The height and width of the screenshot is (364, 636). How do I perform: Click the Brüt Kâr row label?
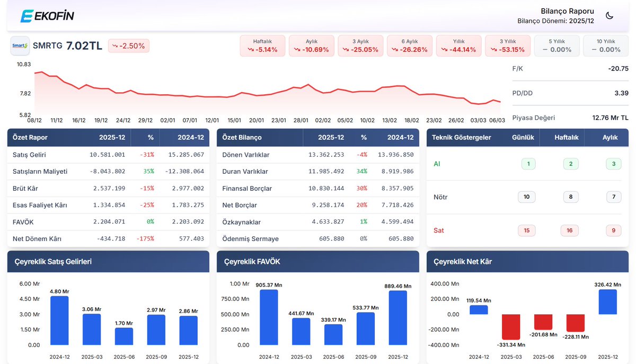[25, 188]
